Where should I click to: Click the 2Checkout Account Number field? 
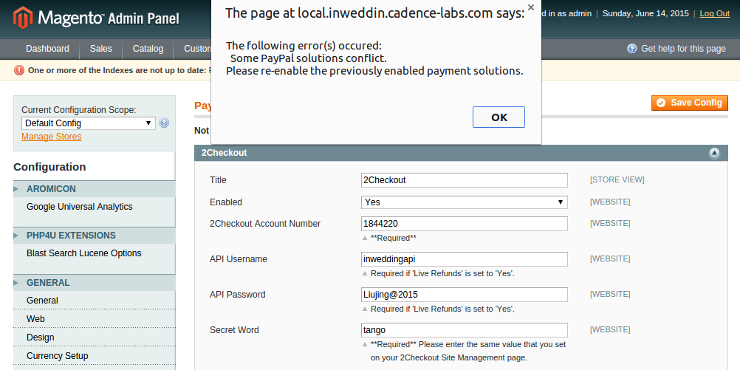pyautogui.click(x=464, y=223)
